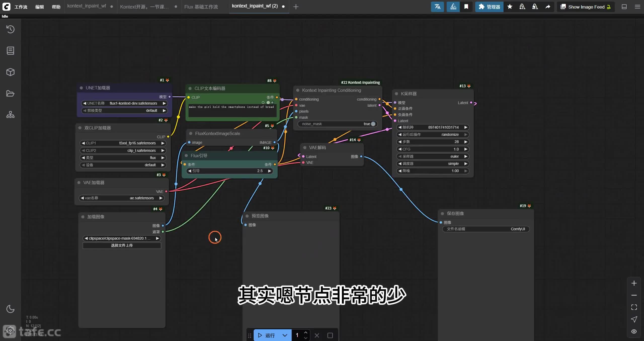The image size is (644, 341).
Task: Cancel current run with X icon
Action: click(317, 335)
